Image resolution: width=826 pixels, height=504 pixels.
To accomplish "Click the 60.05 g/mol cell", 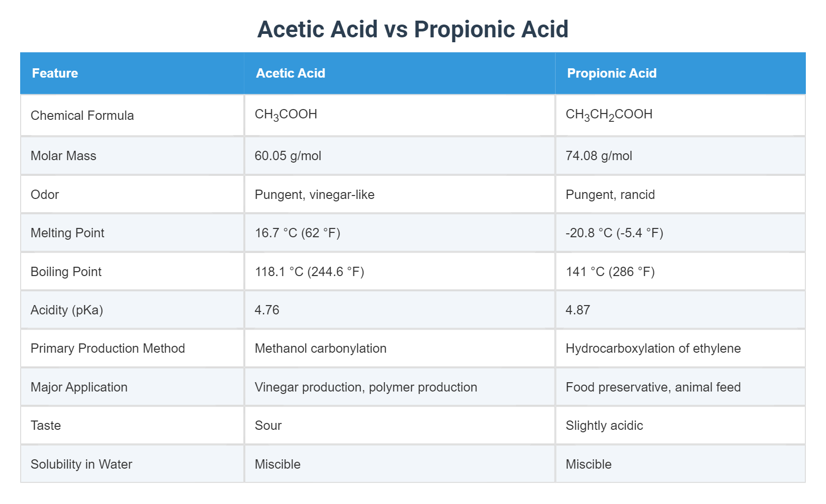I will pyautogui.click(x=288, y=156).
